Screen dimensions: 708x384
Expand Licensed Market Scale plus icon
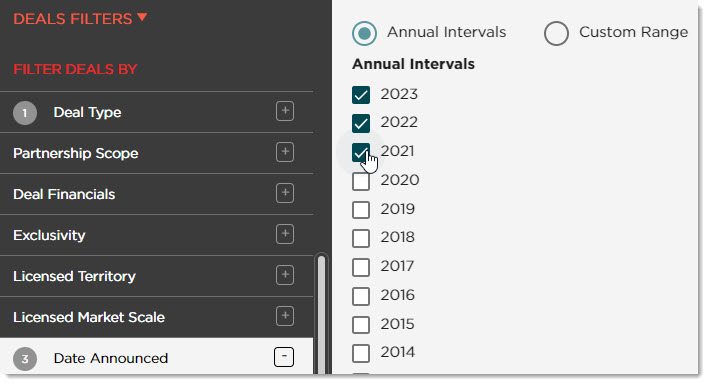click(285, 316)
